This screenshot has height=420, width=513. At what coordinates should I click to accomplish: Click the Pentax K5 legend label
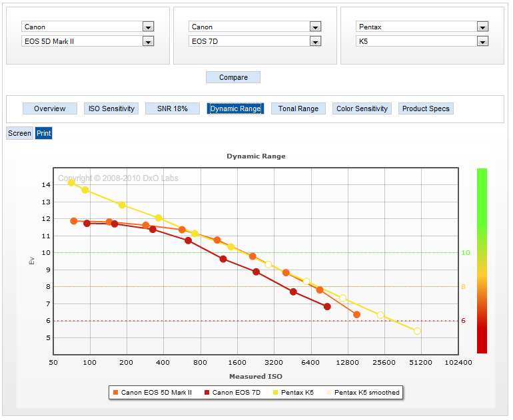click(297, 393)
